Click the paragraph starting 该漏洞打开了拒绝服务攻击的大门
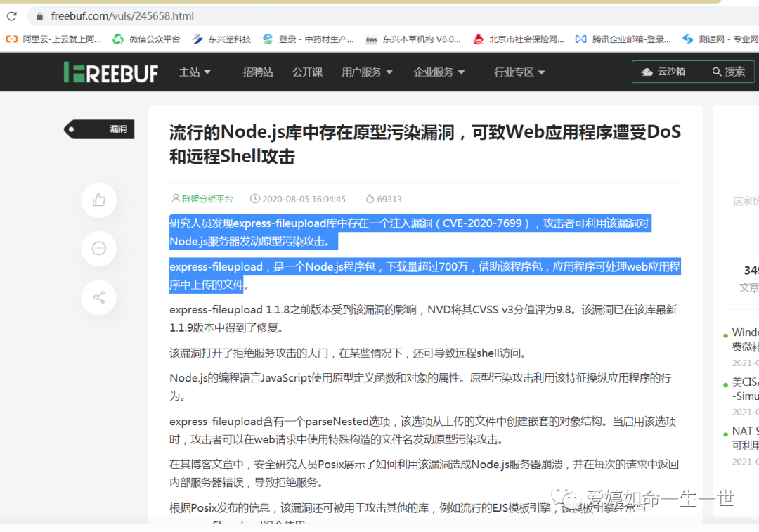 [x=348, y=353]
